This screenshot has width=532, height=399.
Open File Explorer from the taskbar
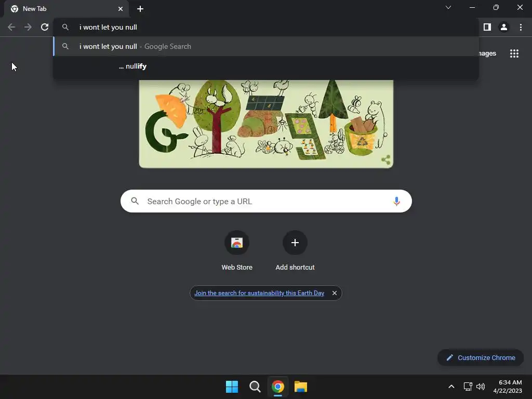tap(301, 387)
